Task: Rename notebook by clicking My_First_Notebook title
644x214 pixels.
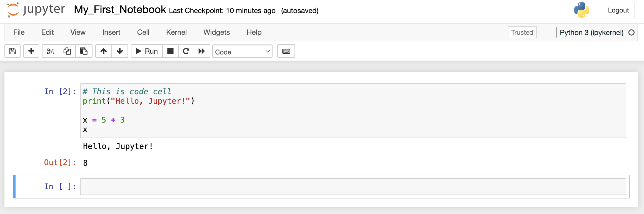Action: (x=120, y=10)
